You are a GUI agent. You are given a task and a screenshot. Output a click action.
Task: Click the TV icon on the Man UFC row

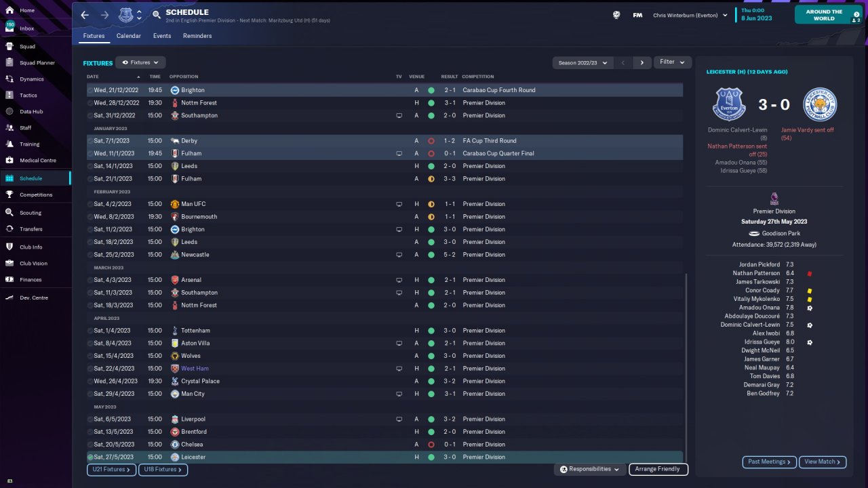tap(399, 204)
